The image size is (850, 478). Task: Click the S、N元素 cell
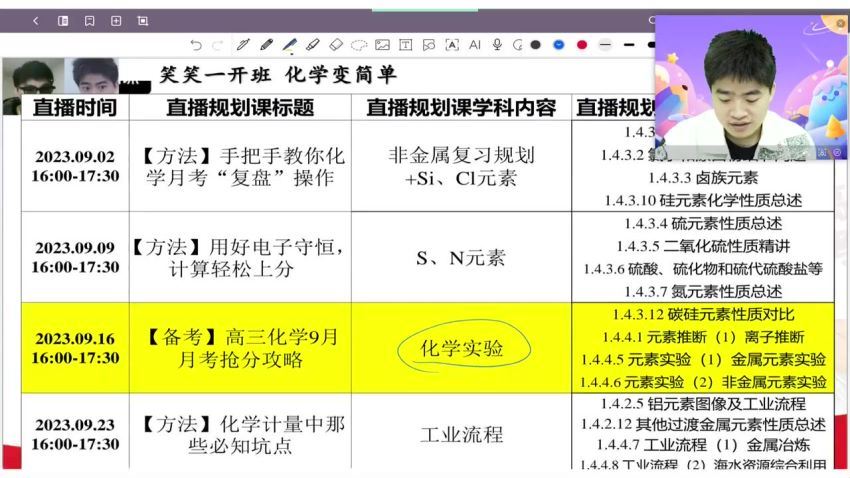point(461,258)
